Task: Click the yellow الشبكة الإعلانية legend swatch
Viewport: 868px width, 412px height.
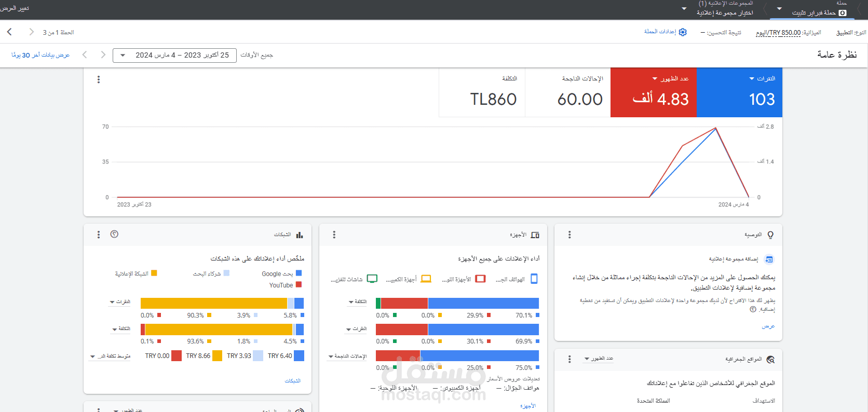Action: (154, 273)
